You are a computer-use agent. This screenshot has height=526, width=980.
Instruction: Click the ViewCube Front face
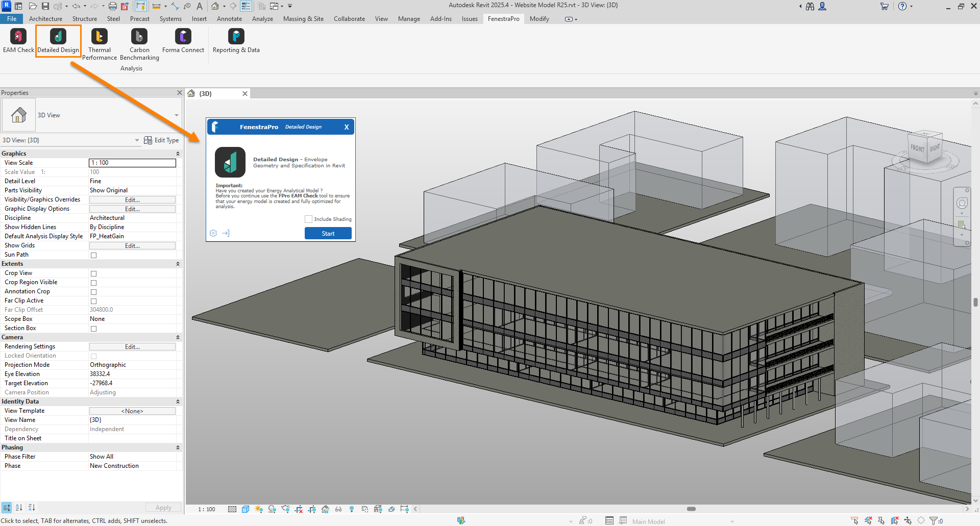click(x=917, y=148)
